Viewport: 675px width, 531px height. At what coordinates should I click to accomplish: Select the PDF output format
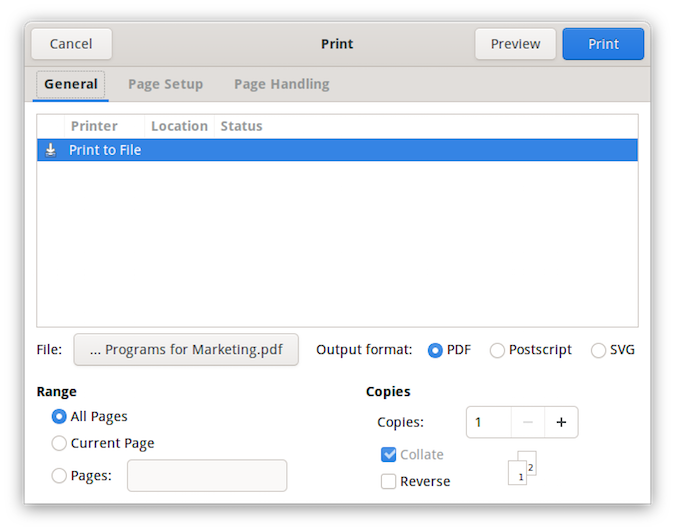click(x=435, y=350)
